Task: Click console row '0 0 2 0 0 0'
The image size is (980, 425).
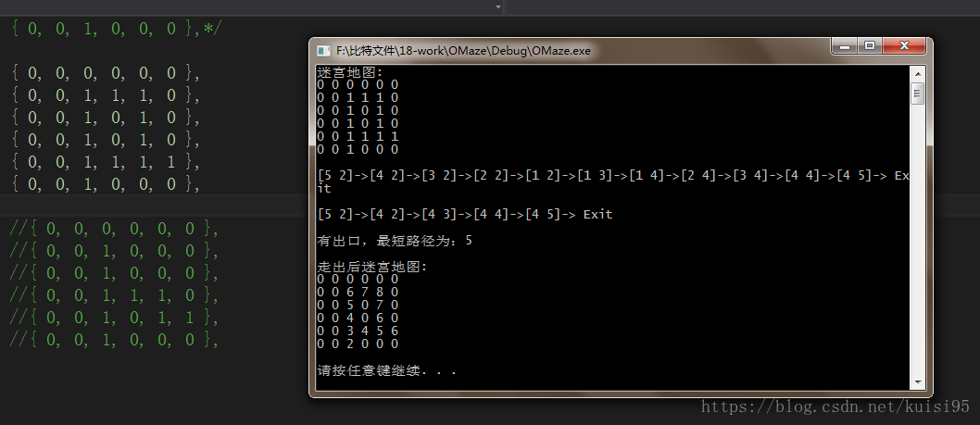Action: tap(358, 344)
